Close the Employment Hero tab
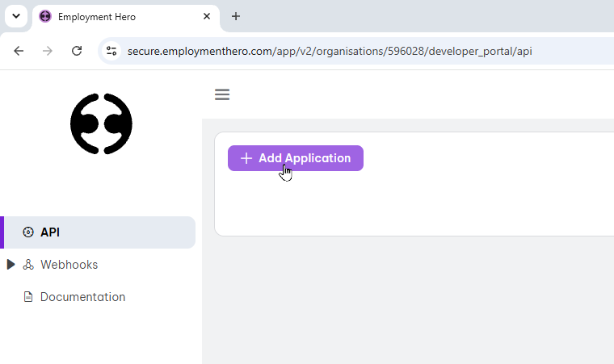The image size is (614, 364). tap(207, 16)
